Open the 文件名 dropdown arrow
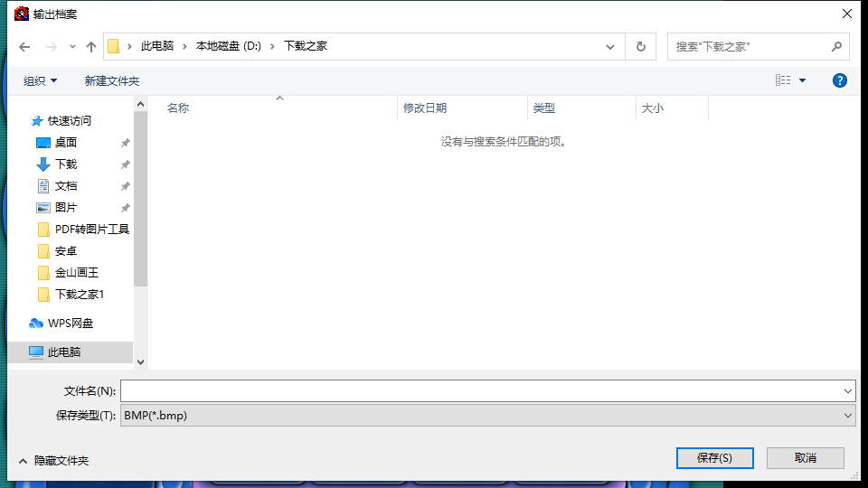The height and width of the screenshot is (488, 868). (x=847, y=391)
